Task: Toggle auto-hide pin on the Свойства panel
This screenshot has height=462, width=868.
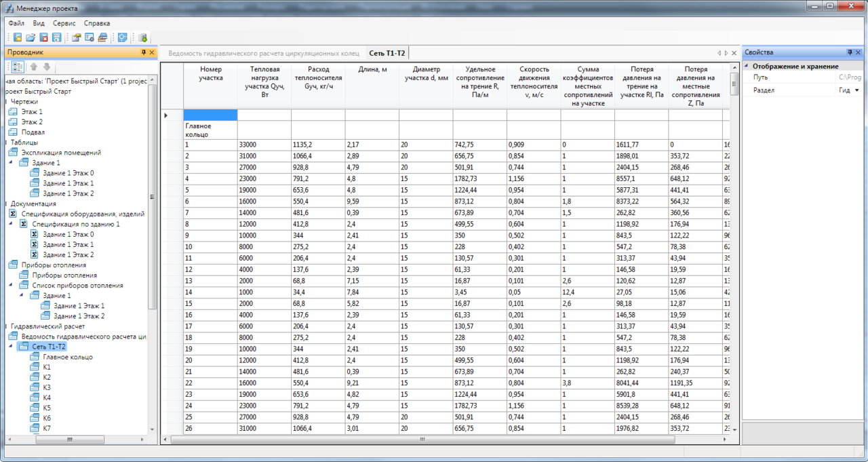Action: [x=849, y=52]
